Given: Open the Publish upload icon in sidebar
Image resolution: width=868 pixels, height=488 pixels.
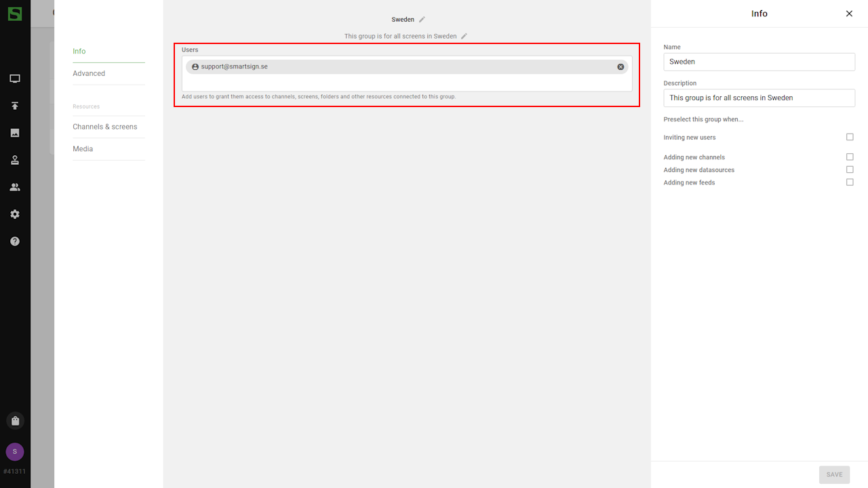Looking at the screenshot, I should click(x=15, y=106).
